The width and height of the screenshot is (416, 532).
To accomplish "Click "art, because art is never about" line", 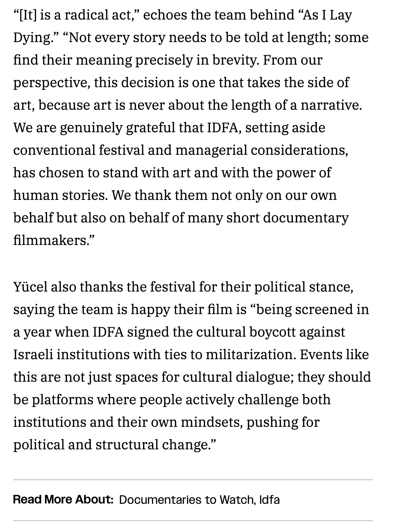I will click(108, 105).
